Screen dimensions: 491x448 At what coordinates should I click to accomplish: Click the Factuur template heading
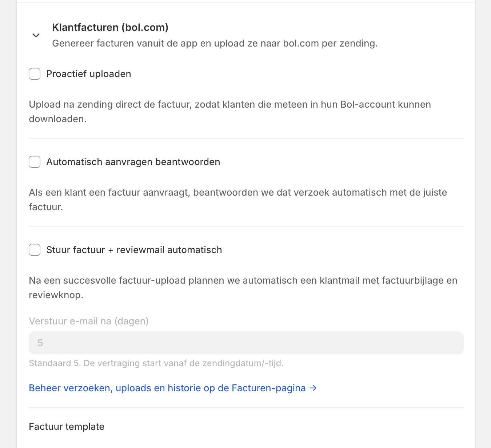coord(67,427)
